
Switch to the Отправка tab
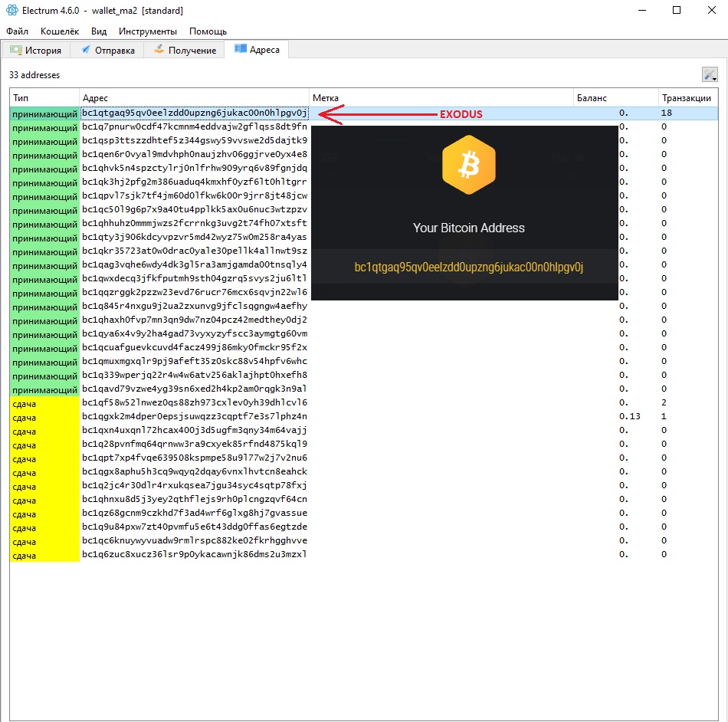pyautogui.click(x=107, y=50)
